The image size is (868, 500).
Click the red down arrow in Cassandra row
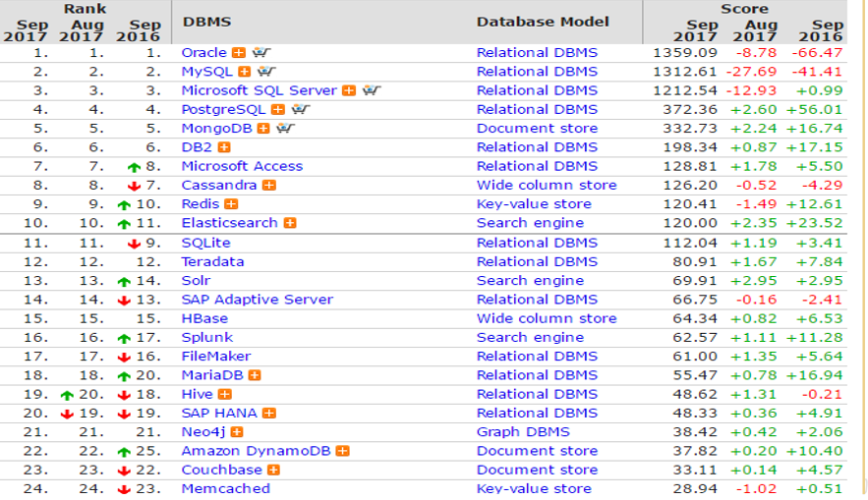(x=134, y=186)
